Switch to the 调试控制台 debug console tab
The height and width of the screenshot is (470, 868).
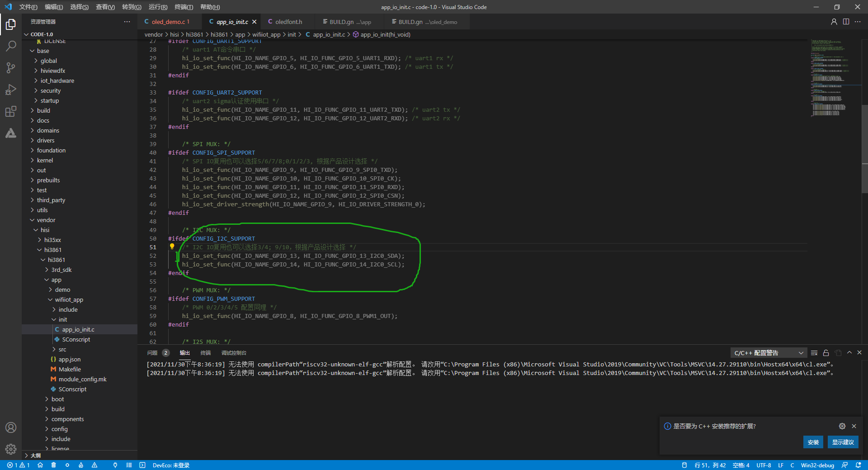click(x=234, y=353)
